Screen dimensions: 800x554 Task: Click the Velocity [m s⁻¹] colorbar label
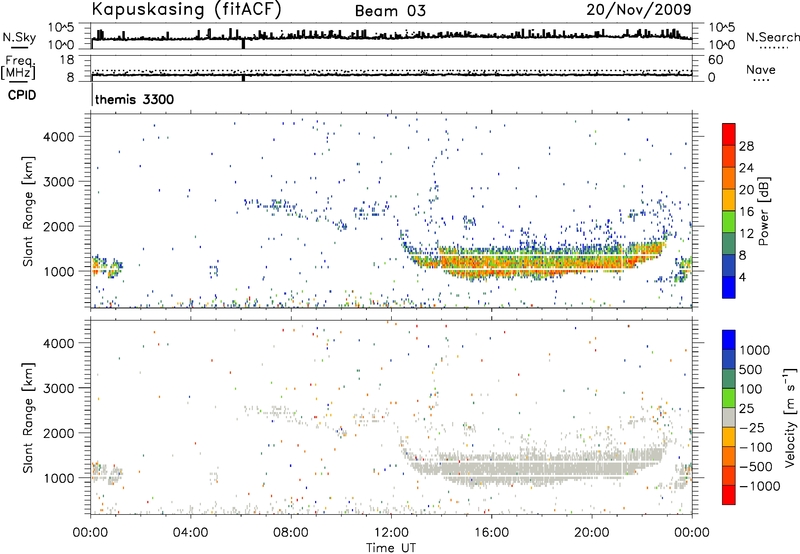click(790, 417)
